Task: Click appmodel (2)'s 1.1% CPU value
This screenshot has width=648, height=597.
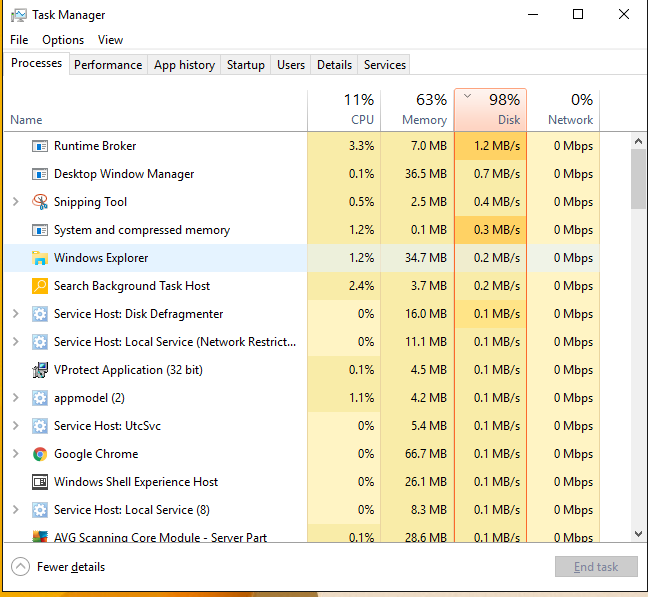Action: pyautogui.click(x=361, y=398)
